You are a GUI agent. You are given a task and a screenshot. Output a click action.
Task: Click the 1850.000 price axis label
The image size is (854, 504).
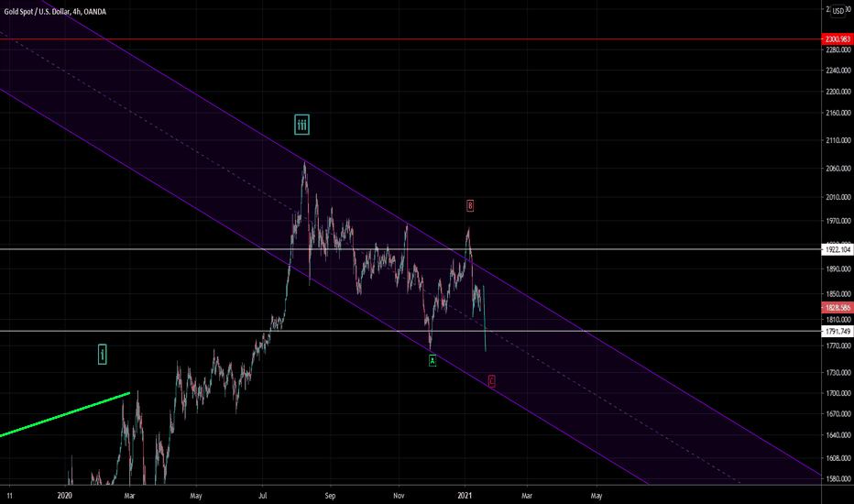tap(838, 293)
